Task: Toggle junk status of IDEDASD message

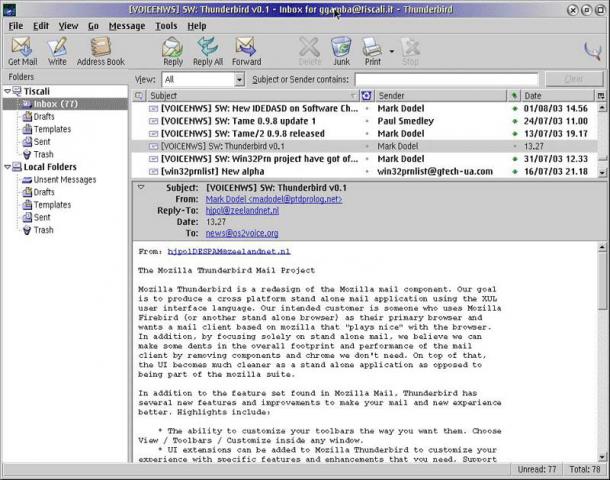Action: point(366,108)
